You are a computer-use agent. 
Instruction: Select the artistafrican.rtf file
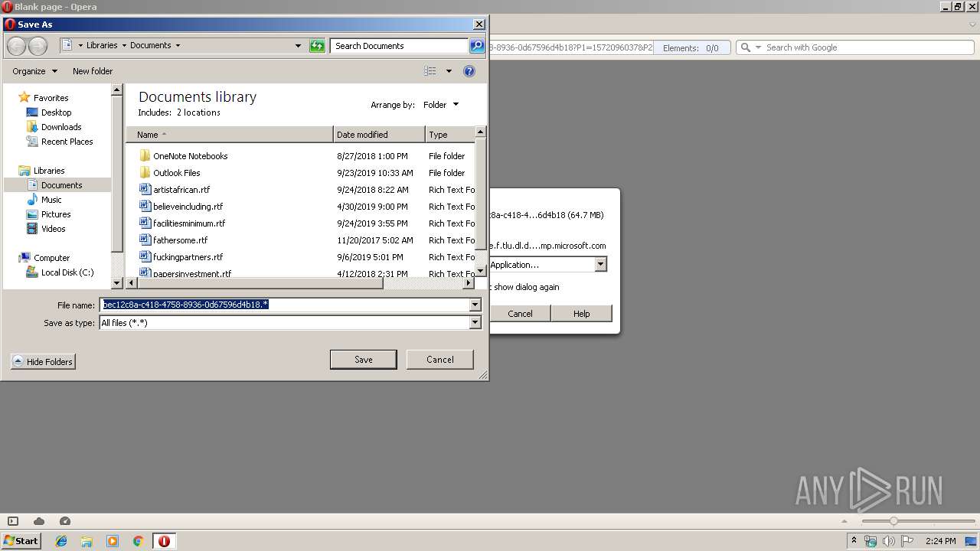181,190
